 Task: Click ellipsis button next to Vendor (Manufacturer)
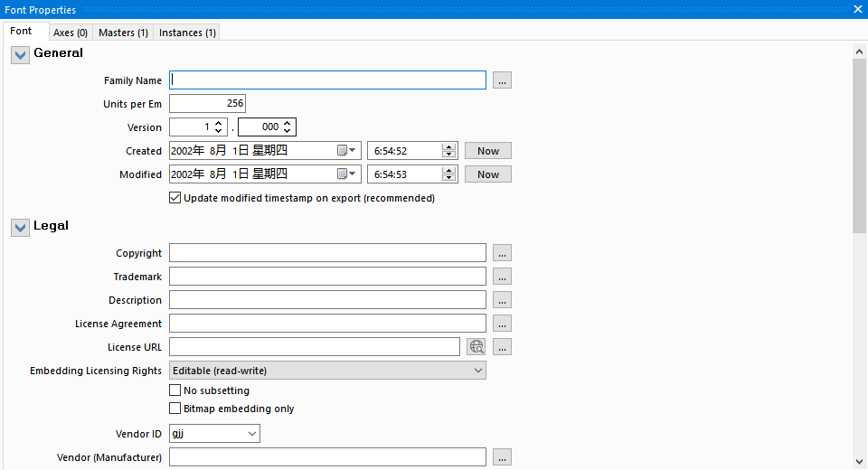click(503, 457)
